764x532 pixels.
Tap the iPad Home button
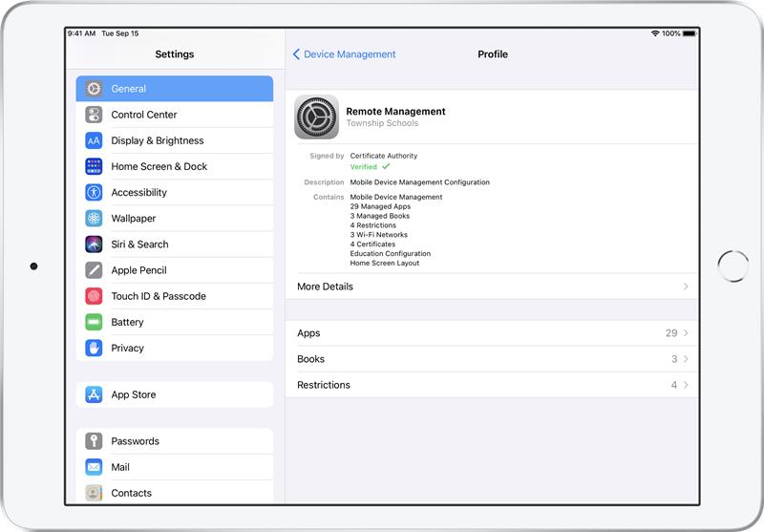pos(732,266)
